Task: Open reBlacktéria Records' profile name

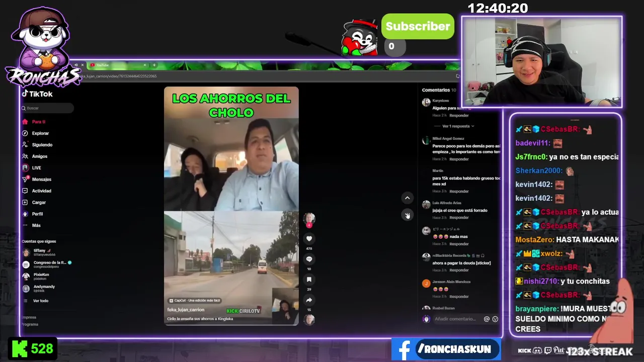Action: click(449, 255)
